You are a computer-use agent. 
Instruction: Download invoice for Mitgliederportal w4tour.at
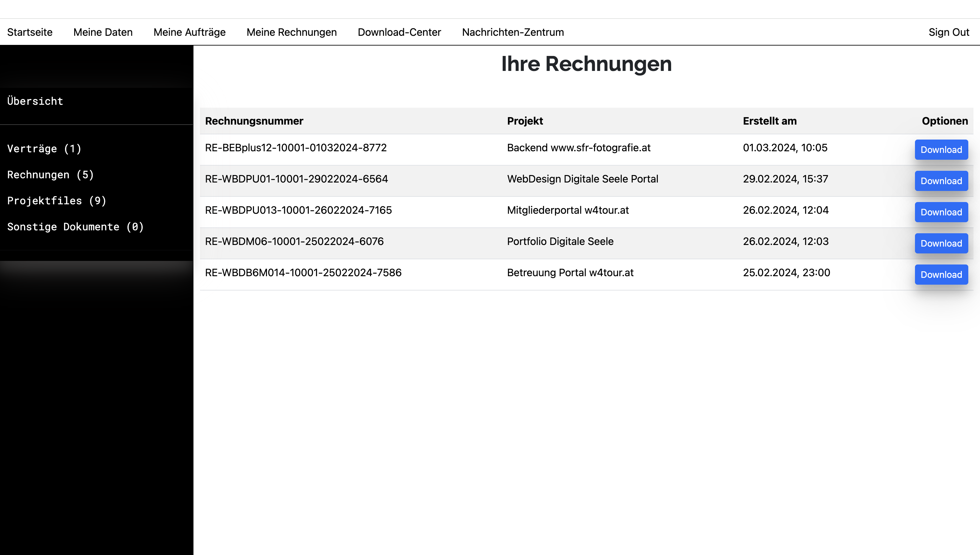941,212
